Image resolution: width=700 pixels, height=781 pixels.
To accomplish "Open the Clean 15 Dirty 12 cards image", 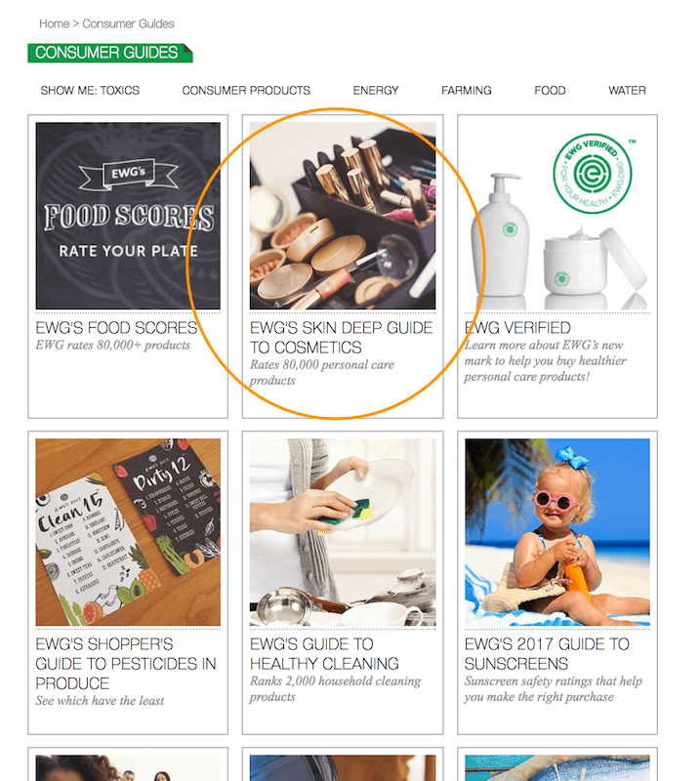I will point(128,532).
